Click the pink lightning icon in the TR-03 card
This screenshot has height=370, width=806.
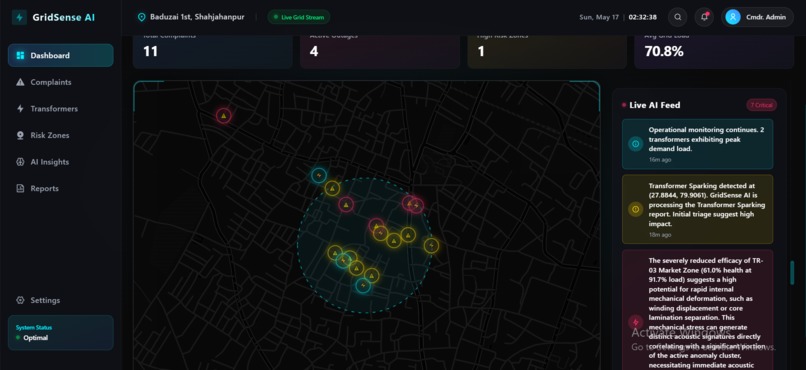(x=635, y=322)
